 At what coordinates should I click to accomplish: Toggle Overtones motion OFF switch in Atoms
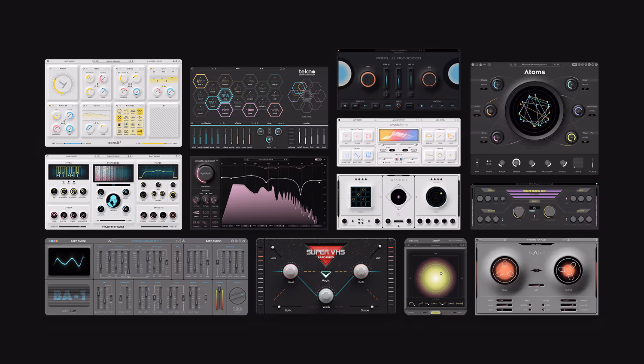coord(592,115)
